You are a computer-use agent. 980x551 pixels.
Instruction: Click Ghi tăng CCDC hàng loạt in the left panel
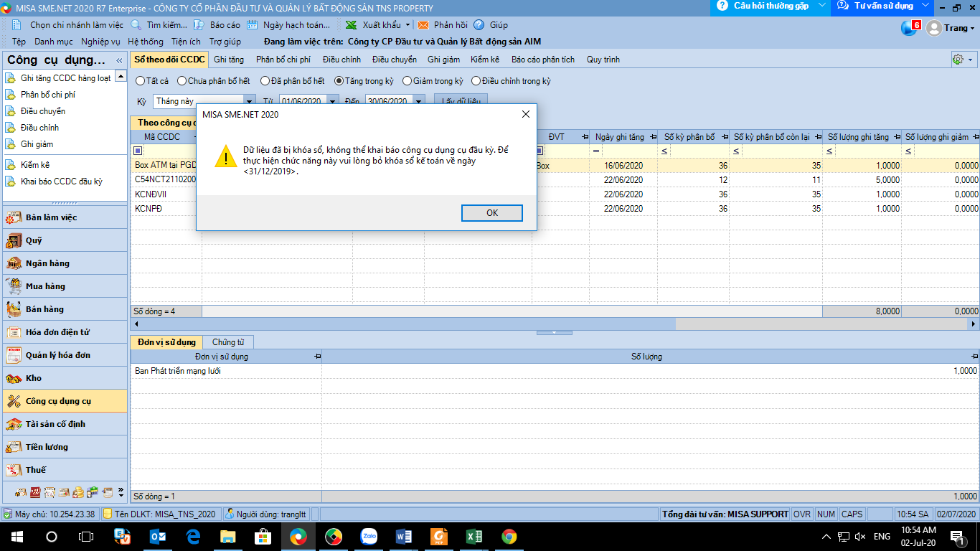pos(65,78)
